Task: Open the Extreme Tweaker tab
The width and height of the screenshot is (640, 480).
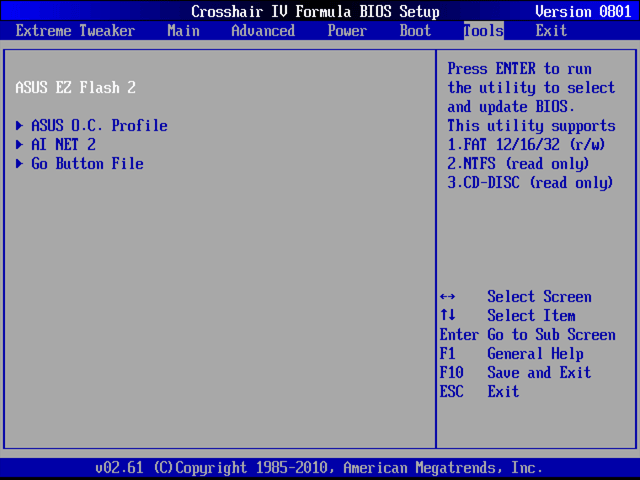Action: point(75,31)
